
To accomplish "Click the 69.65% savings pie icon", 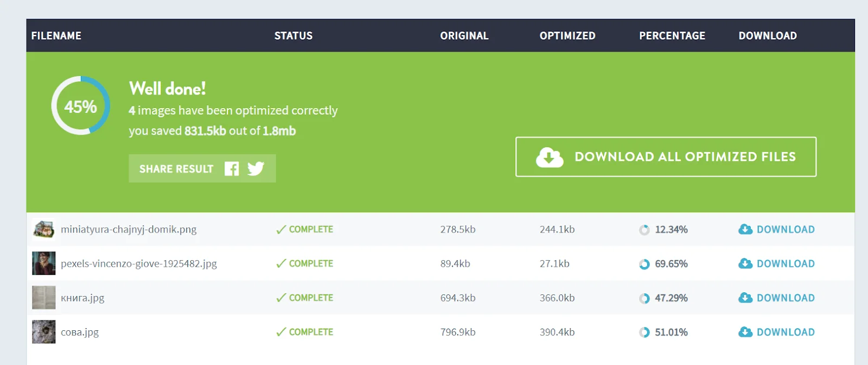I will point(644,264).
